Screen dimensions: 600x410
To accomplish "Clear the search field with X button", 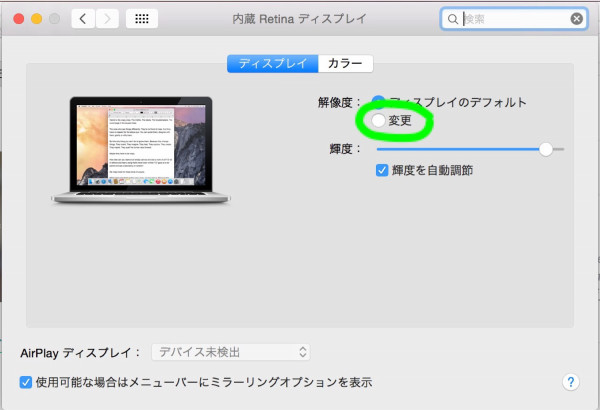I will pos(577,19).
